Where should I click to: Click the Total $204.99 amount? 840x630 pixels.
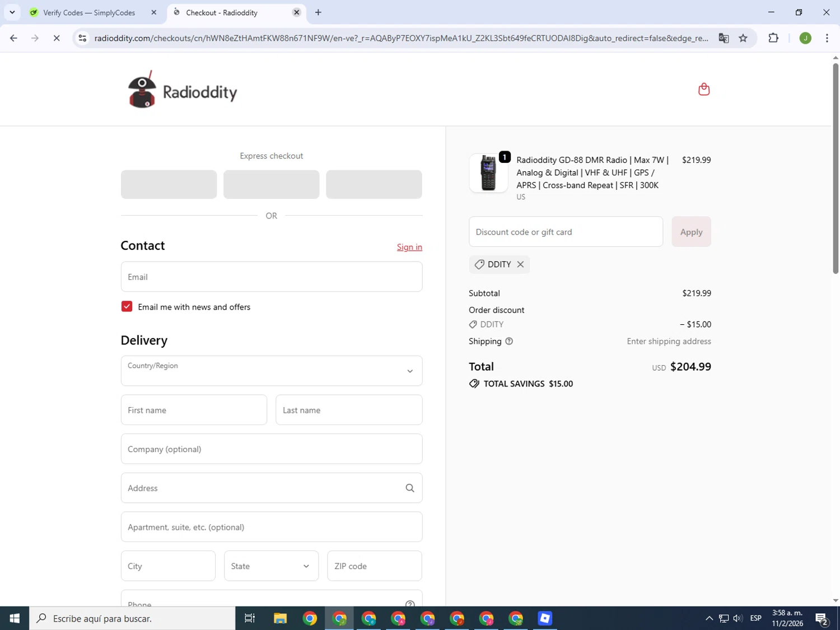point(690,367)
